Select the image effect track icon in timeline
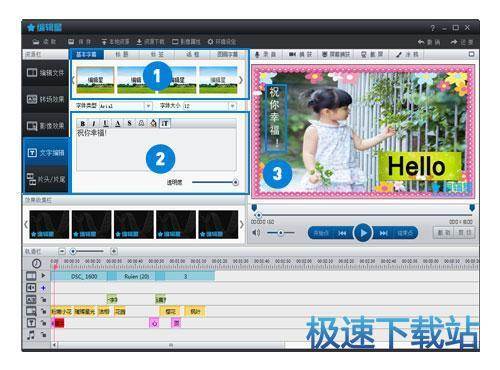 tap(31, 311)
